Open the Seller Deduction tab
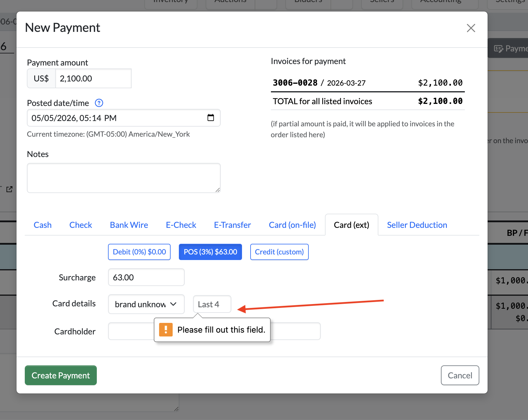This screenshot has width=528, height=420. 417,225
